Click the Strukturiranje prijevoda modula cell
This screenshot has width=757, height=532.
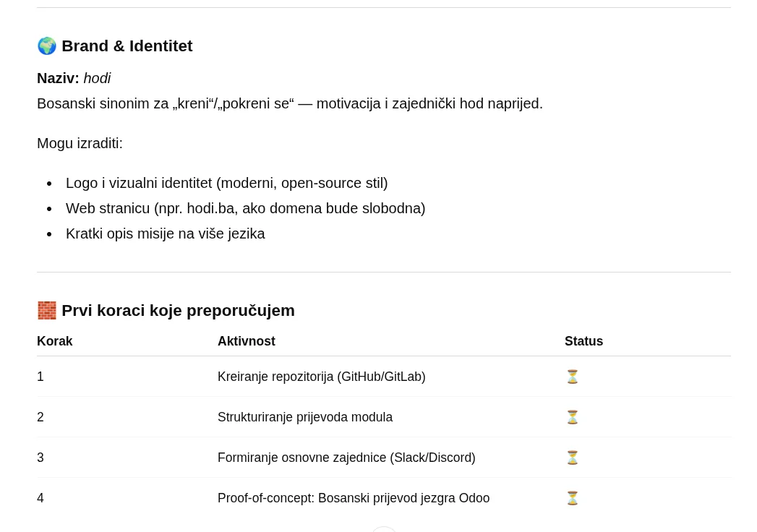pos(304,417)
